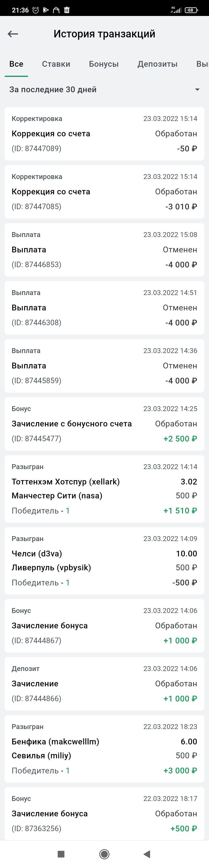Tap the trash icon in status bar
The image size is (209, 868).
(67, 10)
